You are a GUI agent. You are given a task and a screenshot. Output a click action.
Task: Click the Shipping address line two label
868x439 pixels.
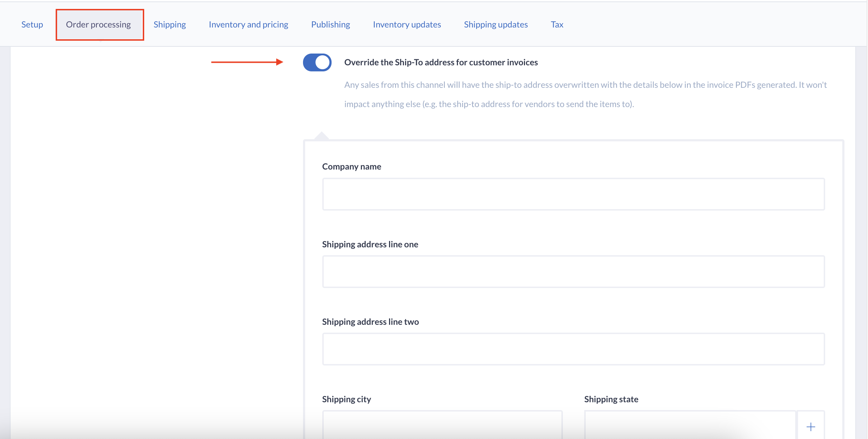coord(370,322)
